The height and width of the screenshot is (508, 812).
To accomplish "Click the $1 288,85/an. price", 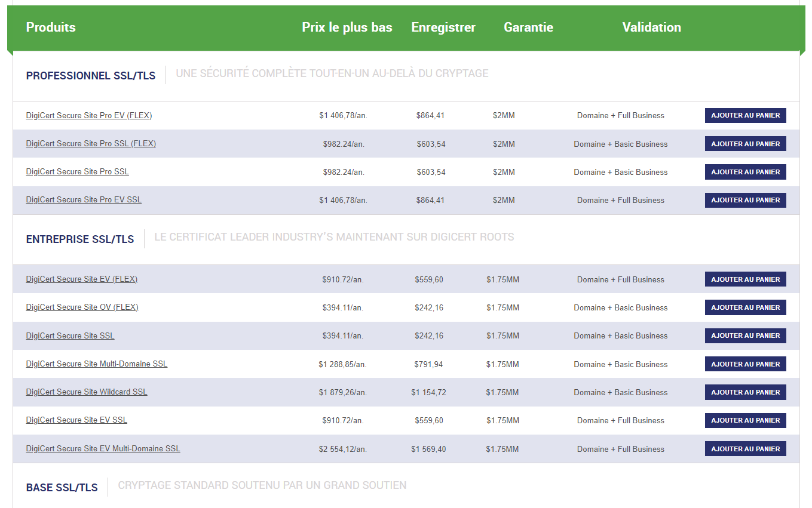I will (343, 364).
